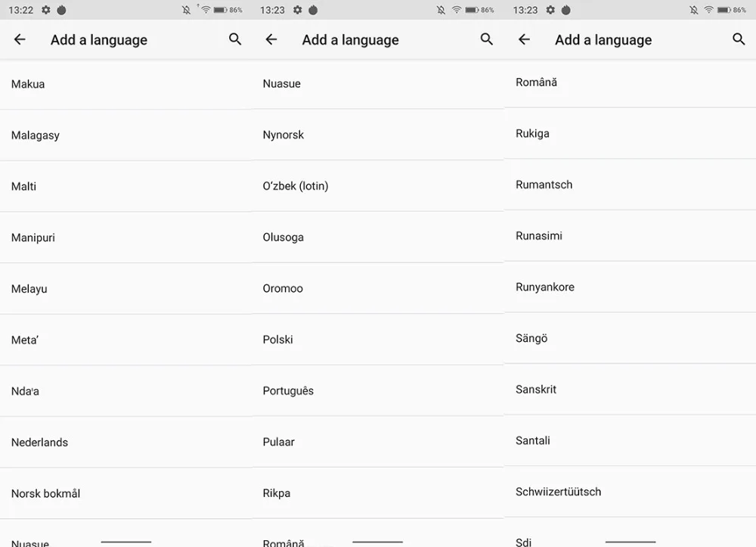756x547 pixels.
Task: Choose Sängö language entry
Action: (x=631, y=338)
